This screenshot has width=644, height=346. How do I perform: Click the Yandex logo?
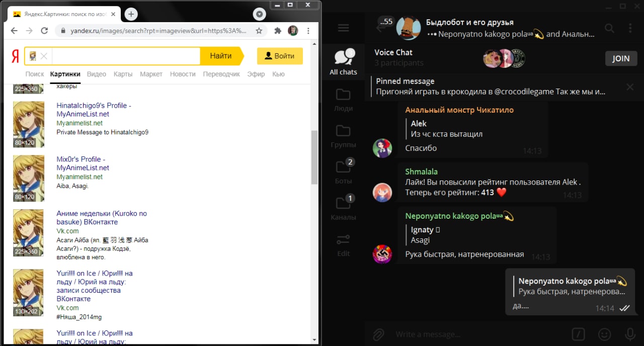pos(16,56)
